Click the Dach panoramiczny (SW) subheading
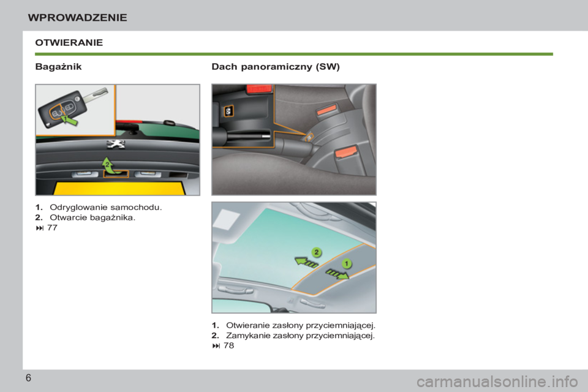 click(276, 67)
